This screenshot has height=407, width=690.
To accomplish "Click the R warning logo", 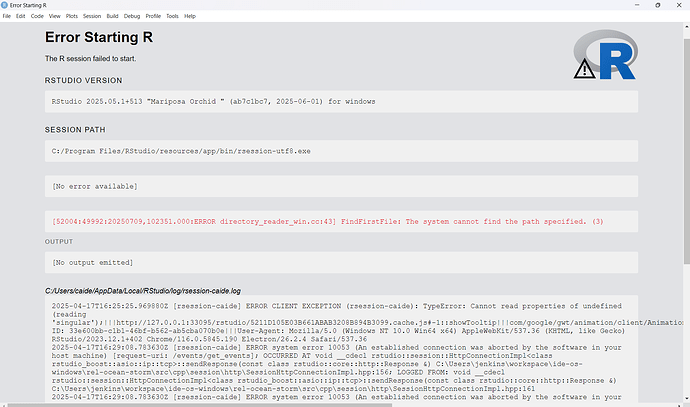I will (x=606, y=55).
